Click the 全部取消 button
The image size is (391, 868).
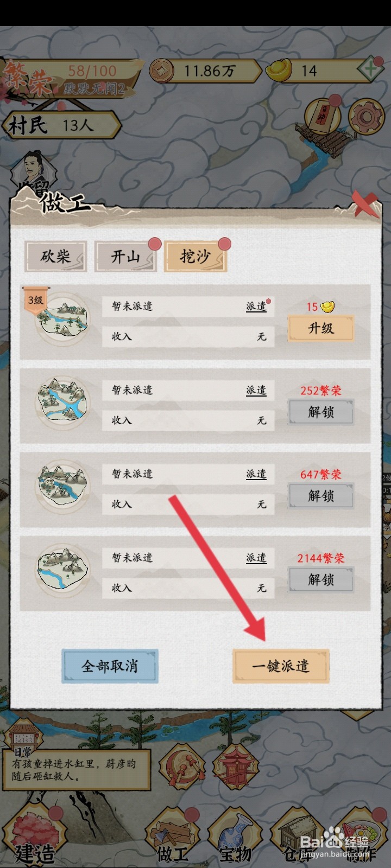point(110,666)
